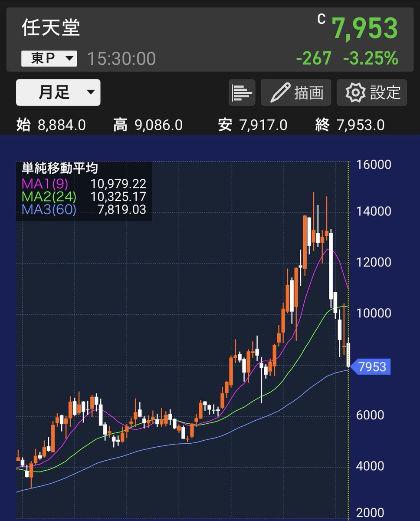Click the current price 7,953 in header
The width and height of the screenshot is (420, 521).
[x=365, y=29]
